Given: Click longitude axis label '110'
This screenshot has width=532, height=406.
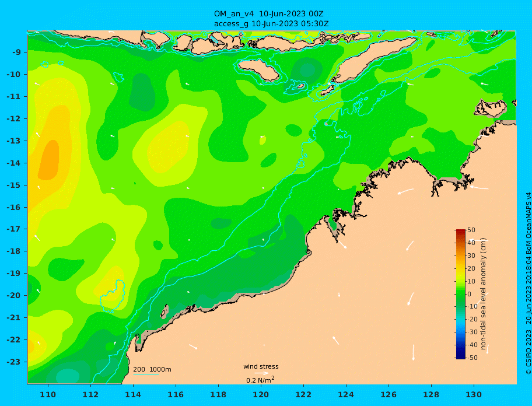Looking at the screenshot, I should pos(48,394).
